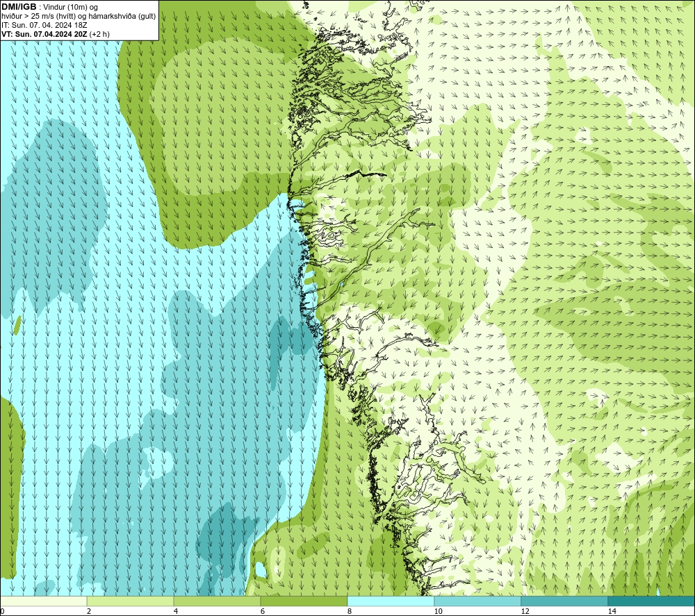Click the legend label '10'
This screenshot has height=616, width=695.
pos(438,611)
